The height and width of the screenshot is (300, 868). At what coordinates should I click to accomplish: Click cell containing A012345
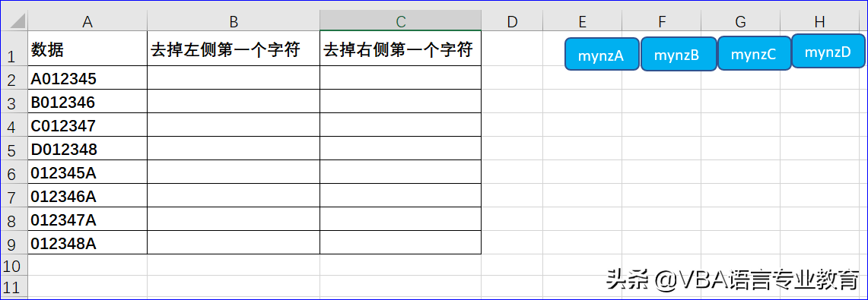click(87, 78)
